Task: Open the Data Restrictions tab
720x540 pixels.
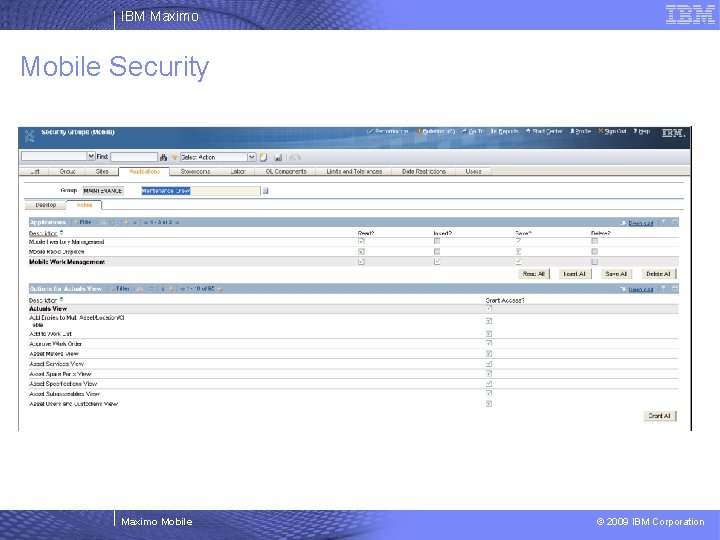Action: (424, 171)
